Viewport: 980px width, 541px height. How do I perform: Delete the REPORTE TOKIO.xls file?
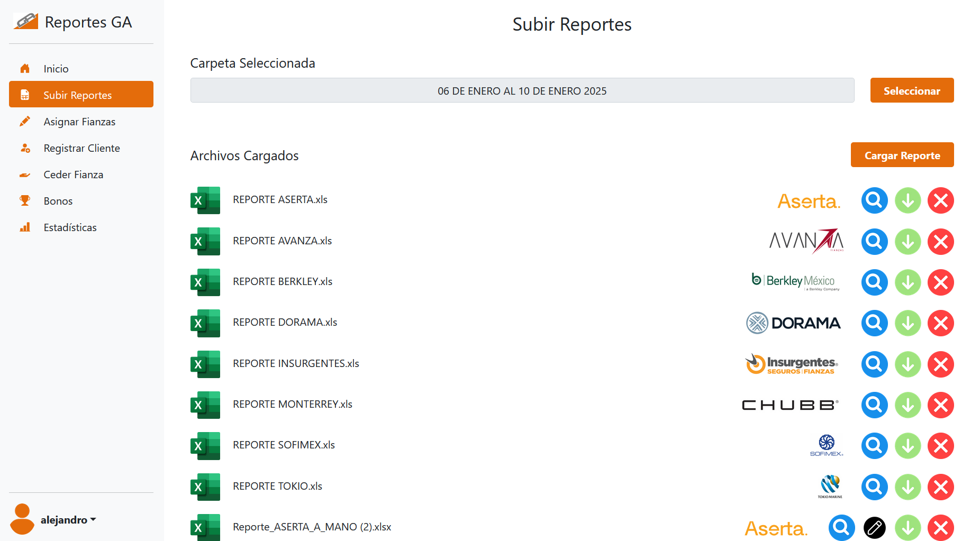(940, 487)
